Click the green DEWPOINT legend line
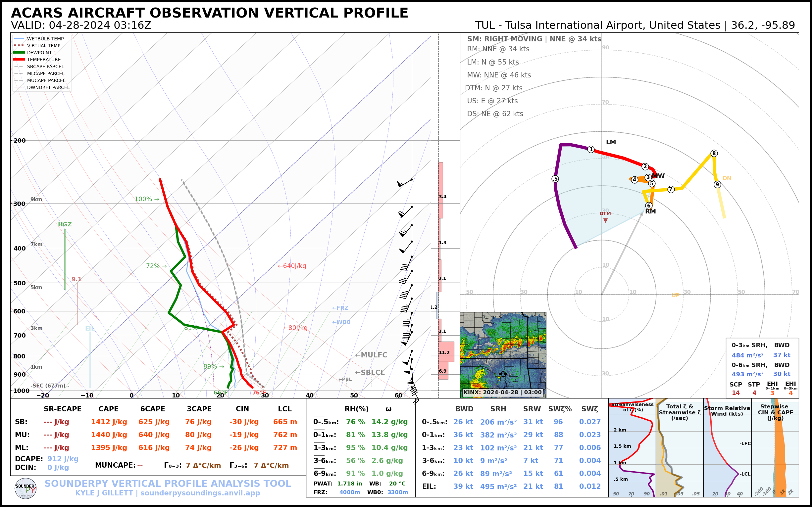812x507 pixels. tap(19, 53)
